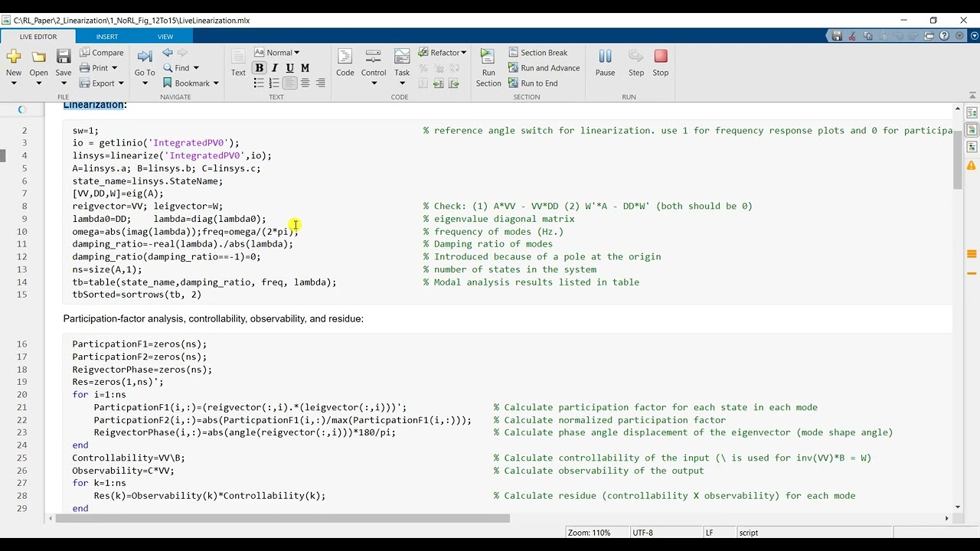Click the Code insert icon
The height and width of the screenshot is (551, 980).
(x=345, y=57)
